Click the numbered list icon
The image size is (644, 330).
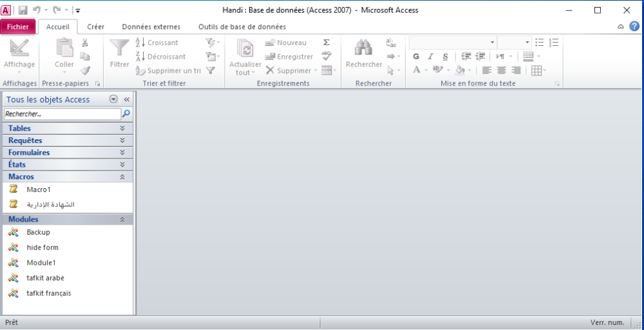point(554,43)
